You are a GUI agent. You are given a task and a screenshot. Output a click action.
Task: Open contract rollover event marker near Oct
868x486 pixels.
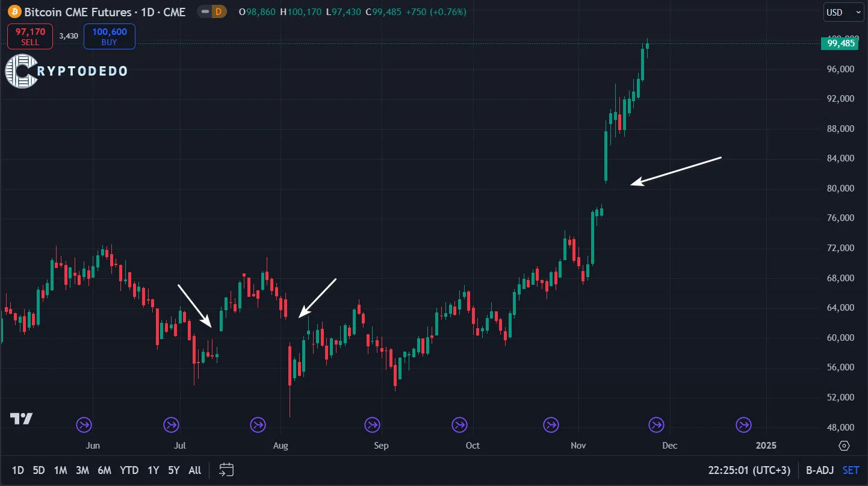pos(460,425)
